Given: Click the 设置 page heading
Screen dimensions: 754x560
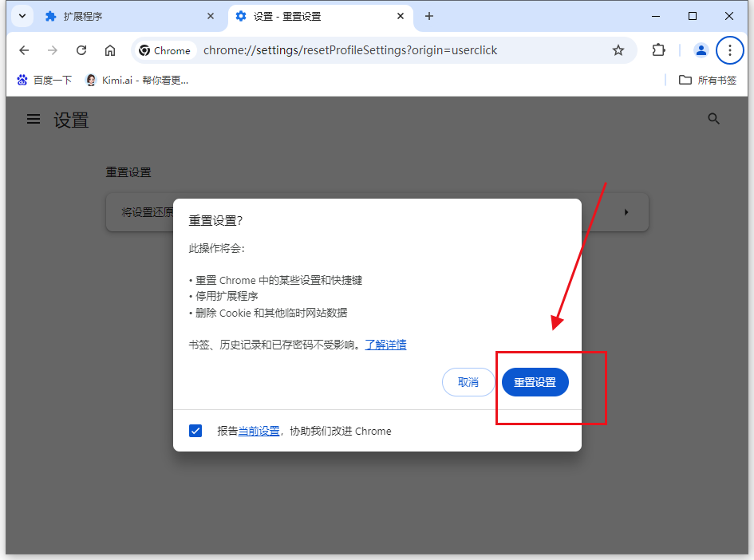Looking at the screenshot, I should point(71,120).
